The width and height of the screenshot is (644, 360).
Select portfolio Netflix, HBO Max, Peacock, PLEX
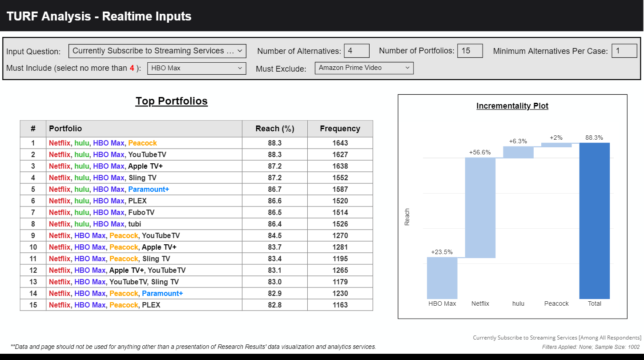pyautogui.click(x=197, y=305)
